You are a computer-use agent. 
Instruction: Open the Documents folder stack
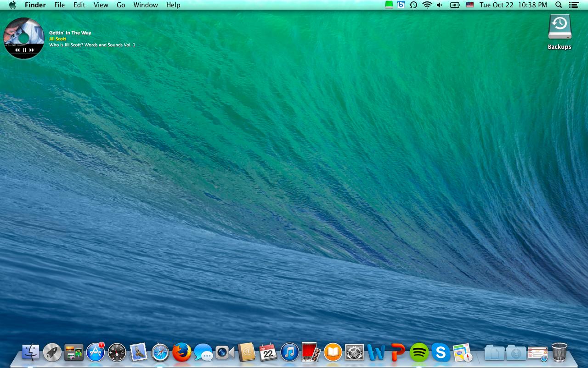click(494, 353)
